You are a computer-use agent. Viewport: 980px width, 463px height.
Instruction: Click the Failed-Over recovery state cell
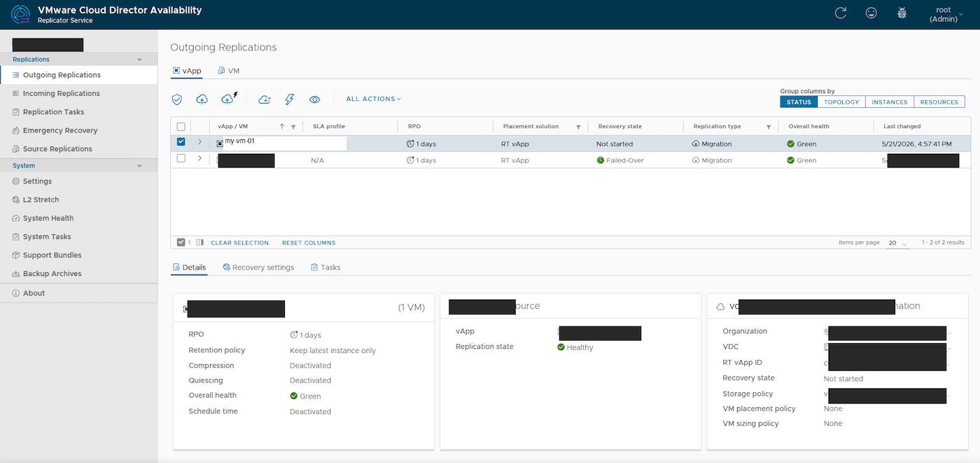[620, 160]
